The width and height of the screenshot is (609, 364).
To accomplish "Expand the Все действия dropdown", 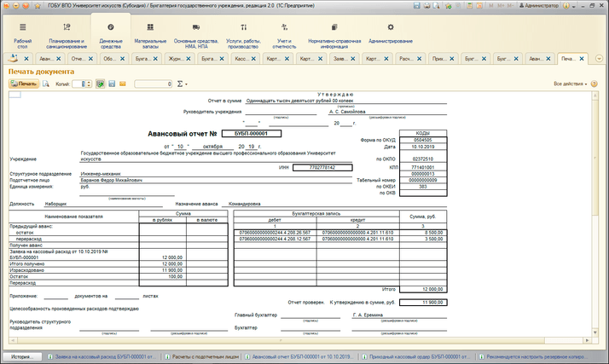I will [571, 84].
